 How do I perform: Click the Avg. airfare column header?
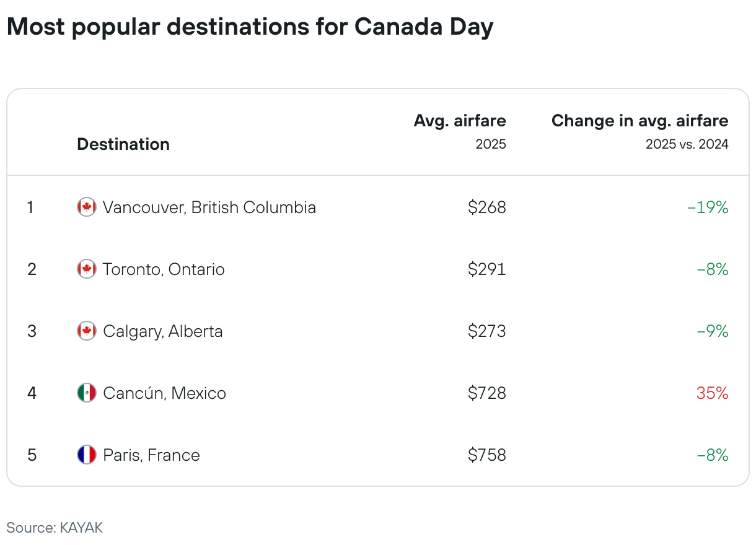point(460,120)
